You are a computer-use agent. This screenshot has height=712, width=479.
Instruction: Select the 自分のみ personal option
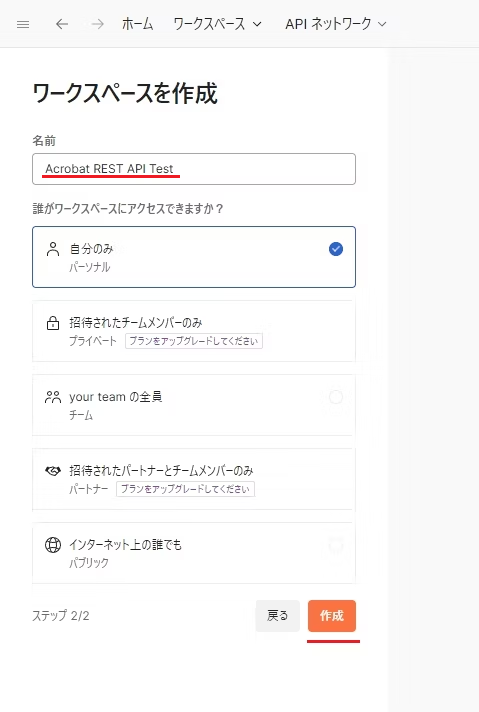tap(194, 257)
